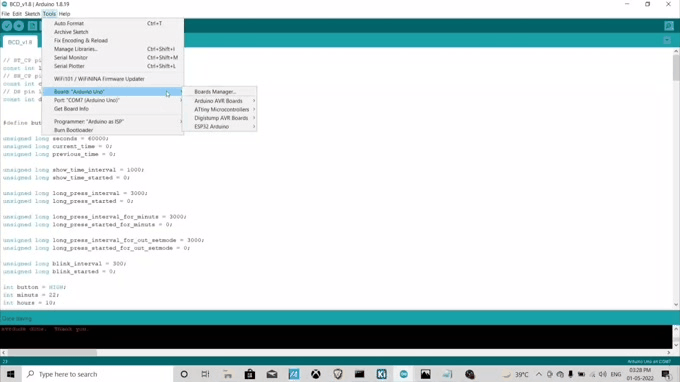Click the New sketch toolbar icon
Screen dimensions: 680x382
(32, 26)
